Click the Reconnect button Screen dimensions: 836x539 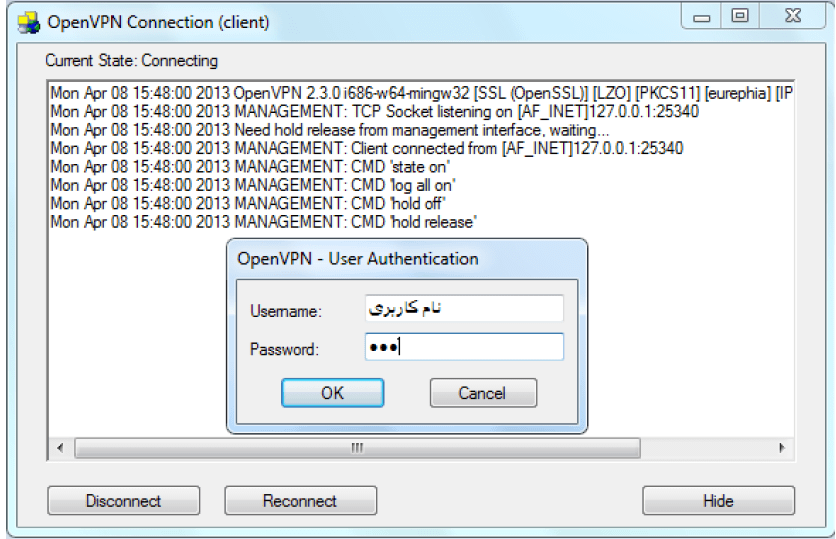pyautogui.click(x=301, y=501)
